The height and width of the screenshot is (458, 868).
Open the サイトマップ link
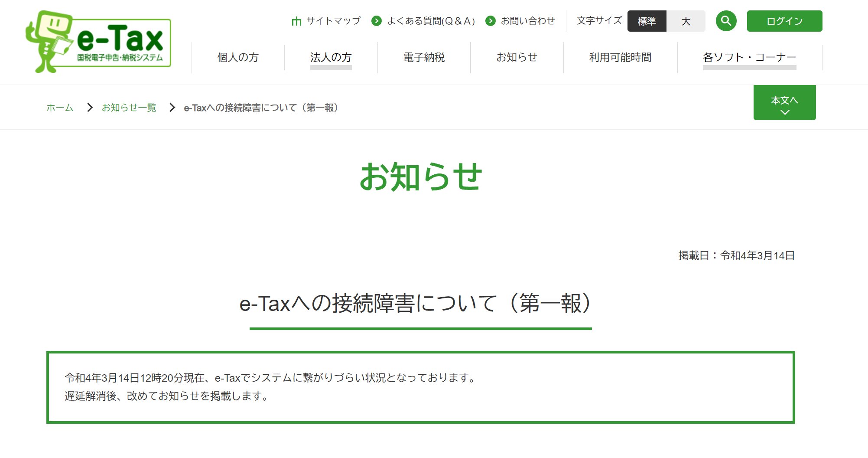333,21
